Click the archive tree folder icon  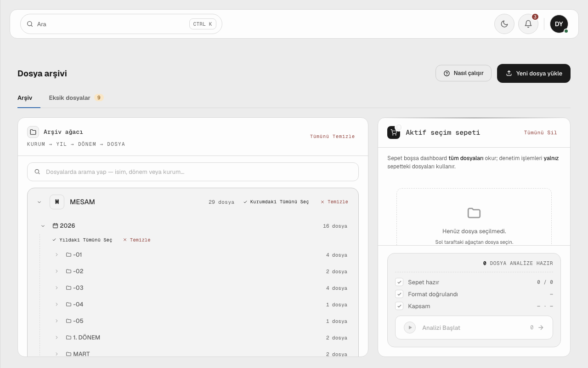click(x=33, y=132)
